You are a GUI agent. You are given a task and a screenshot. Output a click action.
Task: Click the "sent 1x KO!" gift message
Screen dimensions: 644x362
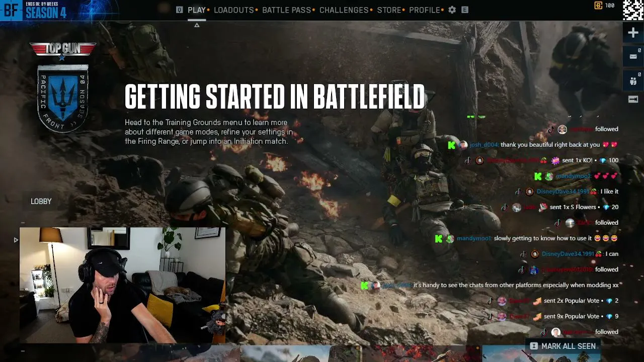click(x=590, y=160)
